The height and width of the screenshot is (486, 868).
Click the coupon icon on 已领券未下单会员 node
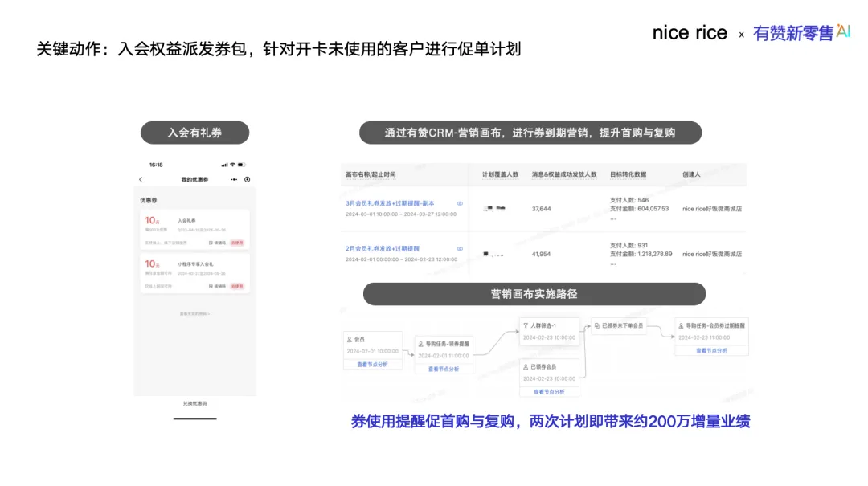(x=597, y=326)
